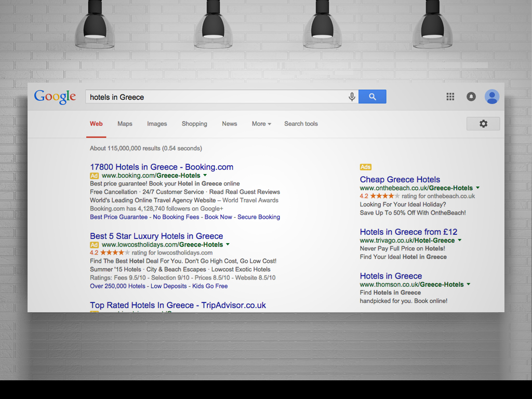The width and height of the screenshot is (532, 399).
Task: Expand dropdown arrow next to lowcostholidays.com URL
Action: click(228, 244)
